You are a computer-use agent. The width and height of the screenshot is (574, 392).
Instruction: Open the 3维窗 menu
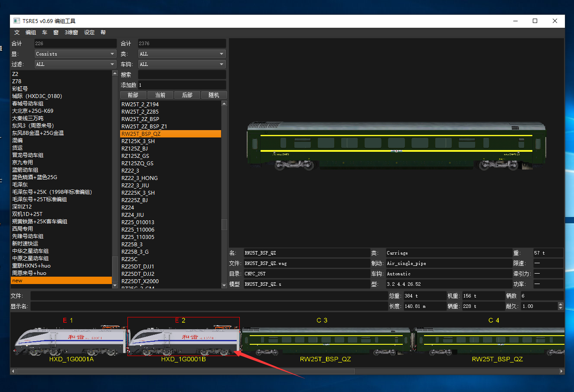[x=72, y=33]
